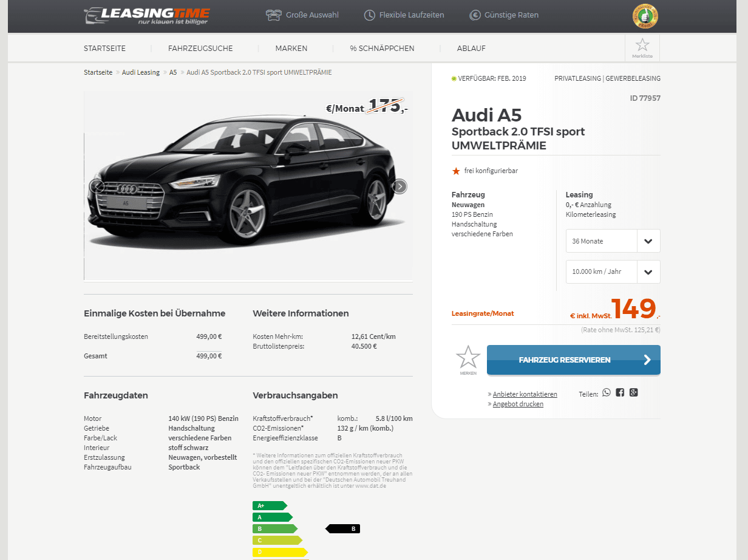Viewport: 748px width, 560px height.
Task: Open Fahrzeugsuche menu item
Action: tap(200, 49)
